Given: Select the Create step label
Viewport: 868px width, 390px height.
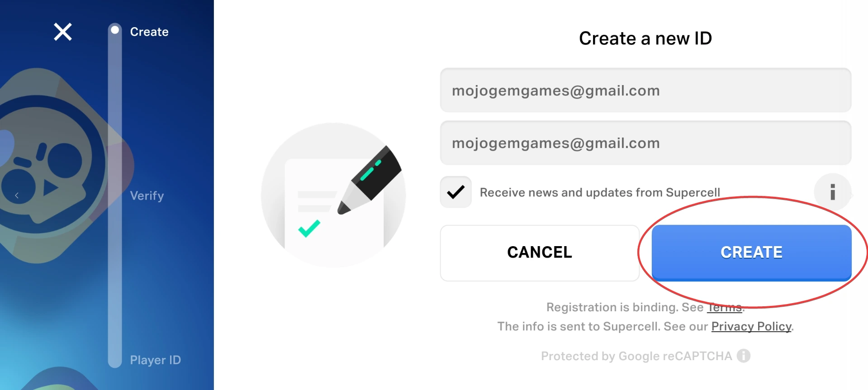Looking at the screenshot, I should 149,32.
